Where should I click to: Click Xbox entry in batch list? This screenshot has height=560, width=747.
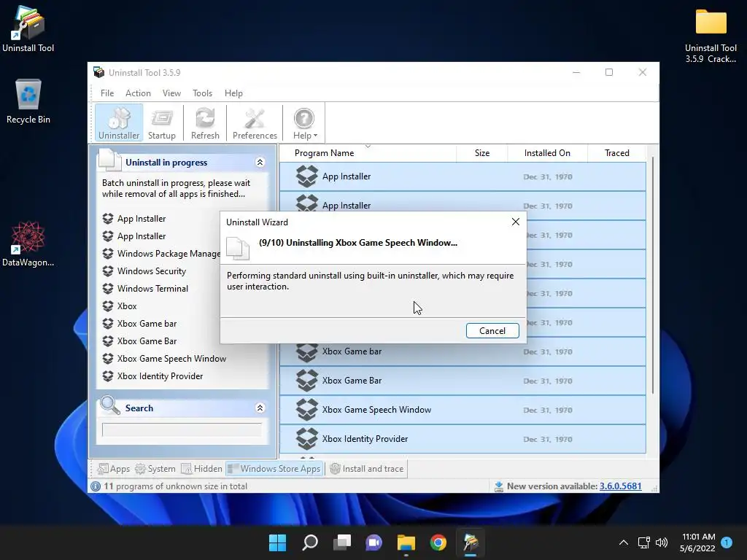120,306
